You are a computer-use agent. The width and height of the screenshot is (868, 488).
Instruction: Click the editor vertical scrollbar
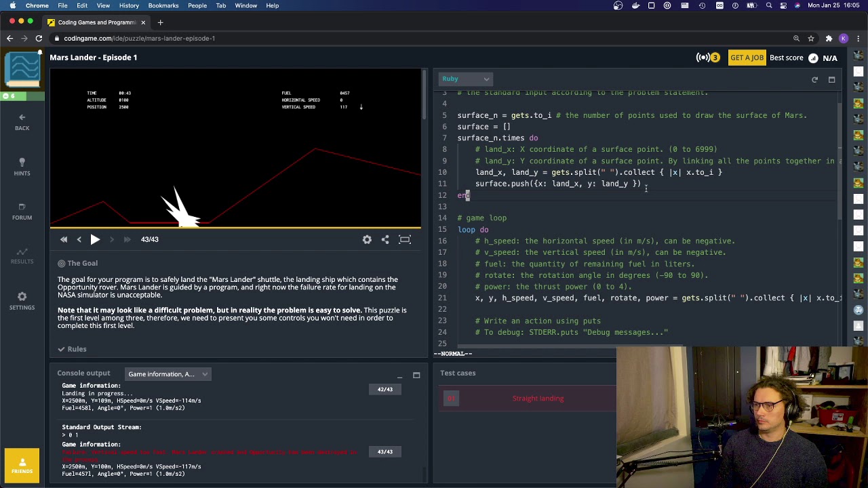[x=841, y=163]
